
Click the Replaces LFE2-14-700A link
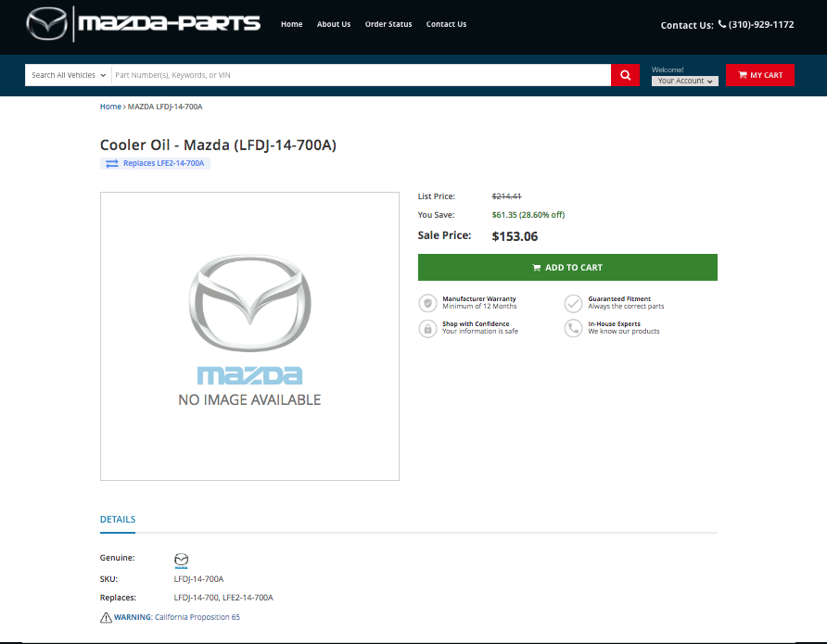[163, 163]
